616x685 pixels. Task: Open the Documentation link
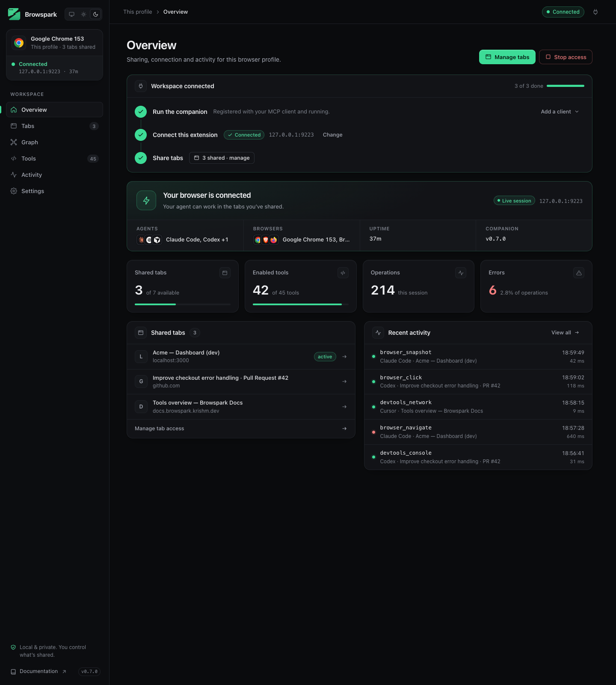[39, 671]
